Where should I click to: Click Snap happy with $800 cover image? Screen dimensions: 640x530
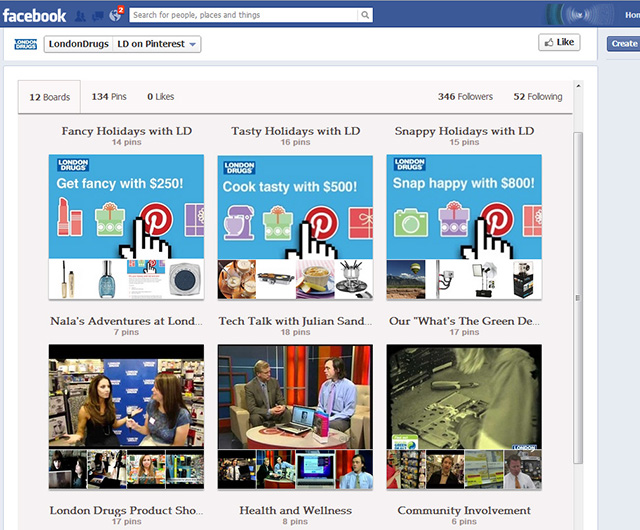(x=464, y=207)
